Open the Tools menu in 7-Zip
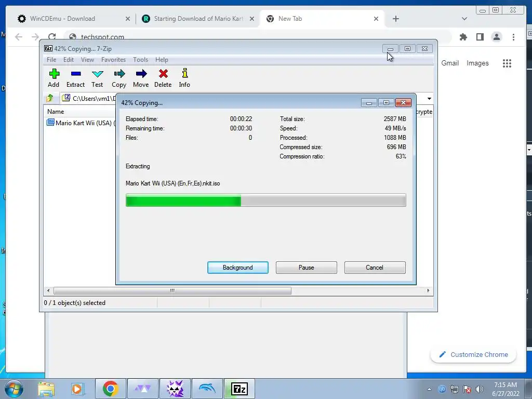The image size is (532, 399). click(140, 60)
